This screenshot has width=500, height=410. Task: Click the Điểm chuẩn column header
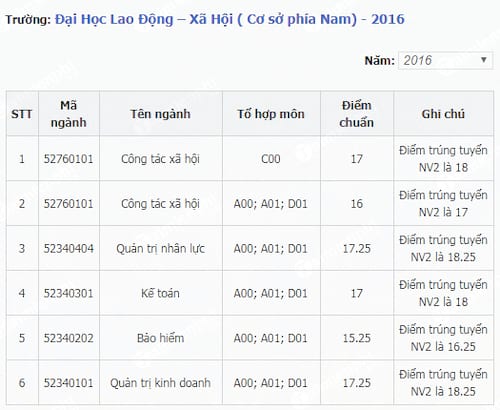pos(357,114)
